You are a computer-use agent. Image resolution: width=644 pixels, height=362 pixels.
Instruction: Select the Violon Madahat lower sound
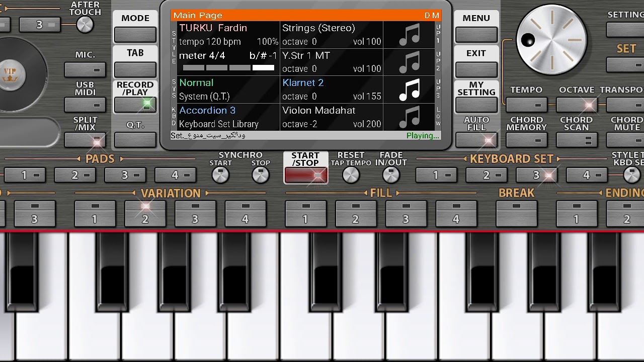(332, 117)
